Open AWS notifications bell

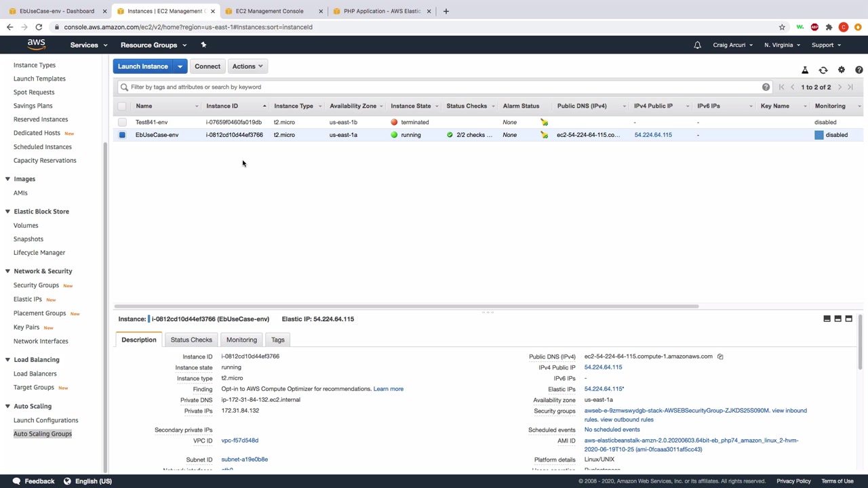tap(697, 45)
